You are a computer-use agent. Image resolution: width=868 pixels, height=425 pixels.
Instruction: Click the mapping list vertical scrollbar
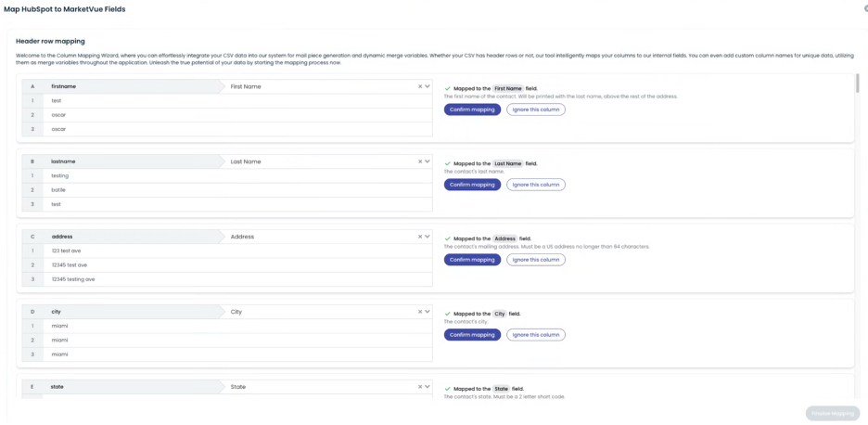[858, 84]
